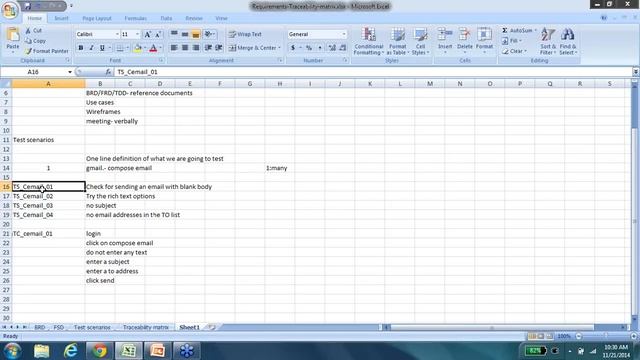
Task: Open the Font name dropdown
Action: [117, 35]
